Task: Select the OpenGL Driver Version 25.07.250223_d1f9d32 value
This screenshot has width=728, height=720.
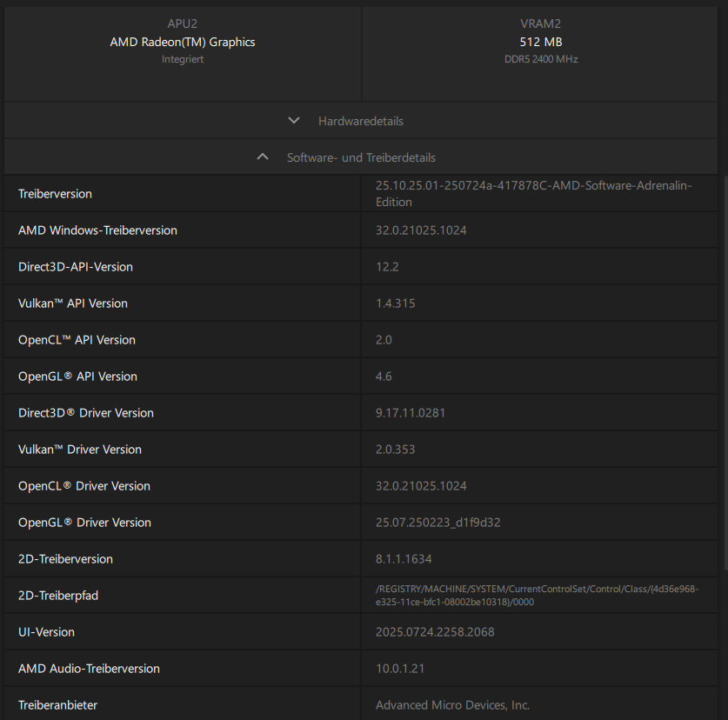Action: (x=437, y=523)
